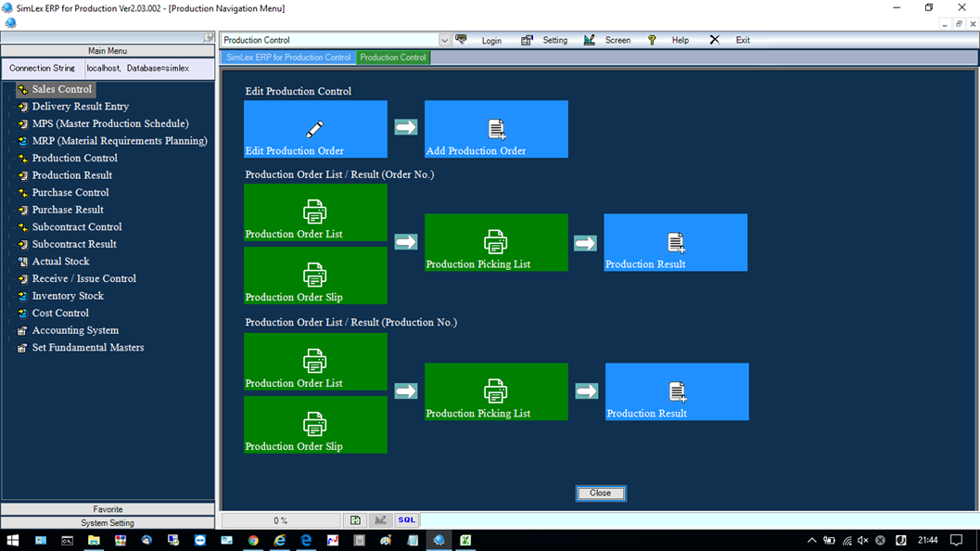Viewport: 980px width, 551px height.
Task: Open Receive / Issue Control
Action: coord(83,278)
